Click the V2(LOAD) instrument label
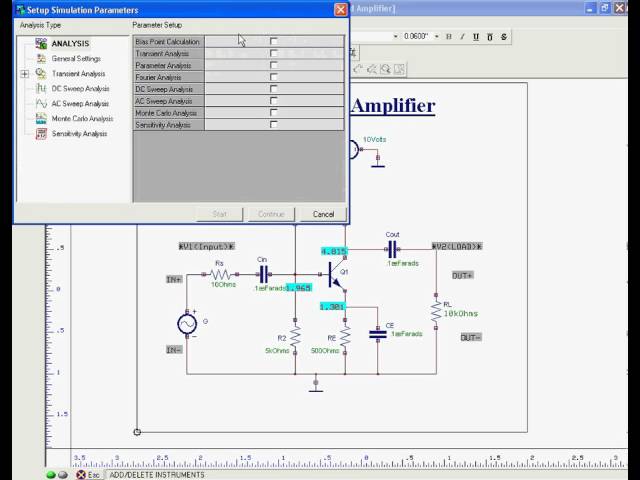The image size is (640, 480). click(x=457, y=246)
